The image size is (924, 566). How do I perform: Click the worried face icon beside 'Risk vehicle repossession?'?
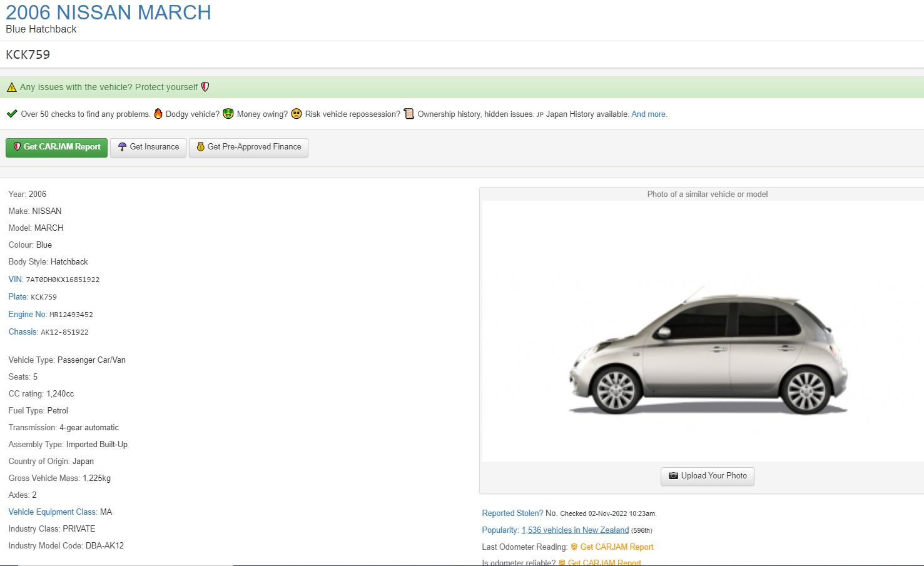pyautogui.click(x=297, y=114)
